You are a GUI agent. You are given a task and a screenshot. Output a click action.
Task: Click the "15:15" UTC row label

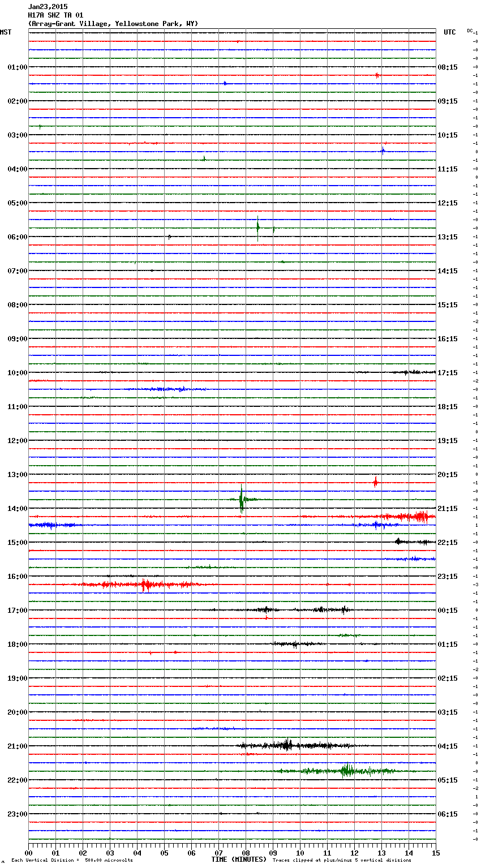click(x=448, y=305)
